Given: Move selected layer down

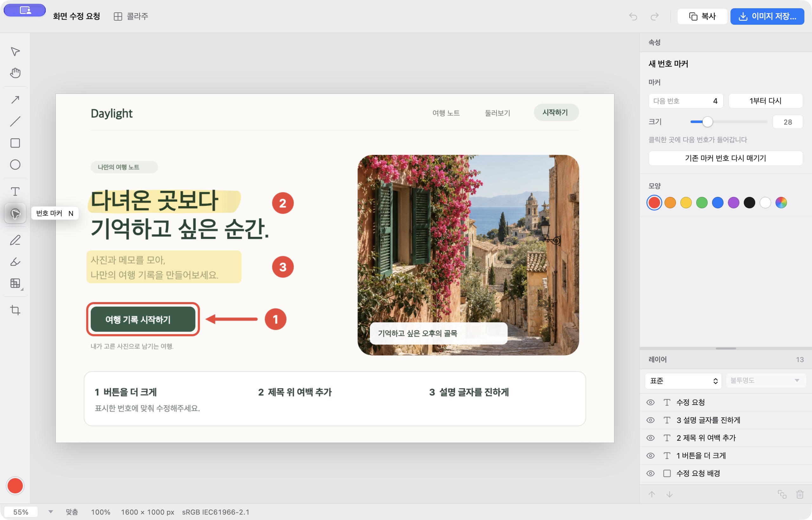Looking at the screenshot, I should [x=670, y=494].
